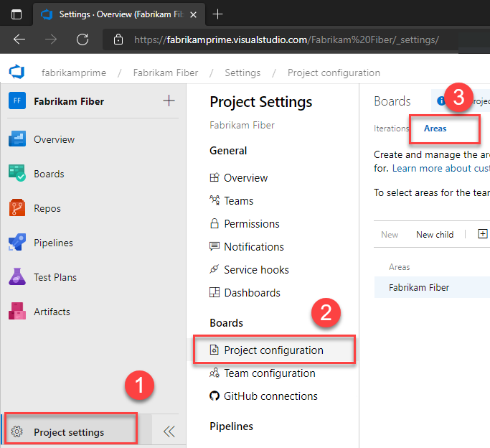Expand all areas using plus-box icon
This screenshot has height=448, width=490.
(482, 234)
